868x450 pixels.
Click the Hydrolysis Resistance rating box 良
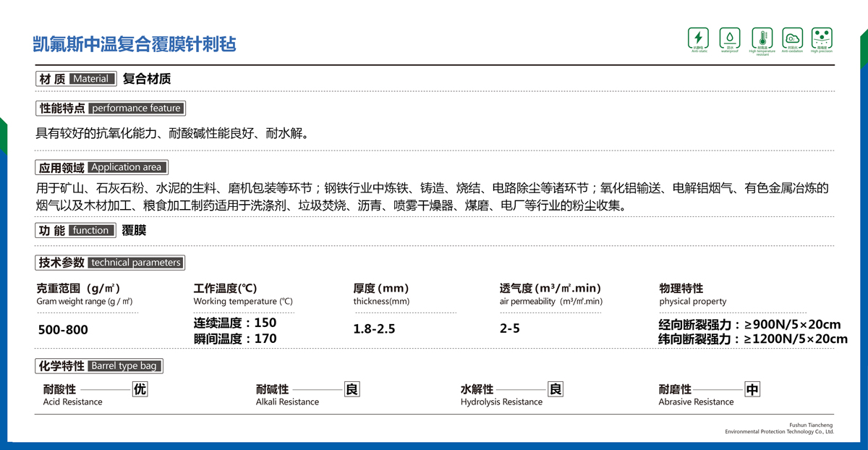[x=556, y=389]
